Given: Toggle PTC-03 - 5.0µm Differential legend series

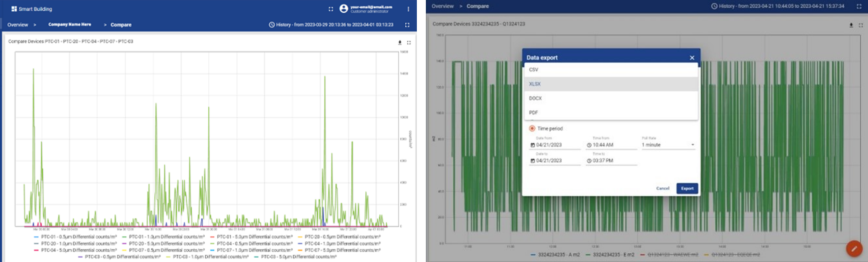Looking at the screenshot, I should click(295, 257).
